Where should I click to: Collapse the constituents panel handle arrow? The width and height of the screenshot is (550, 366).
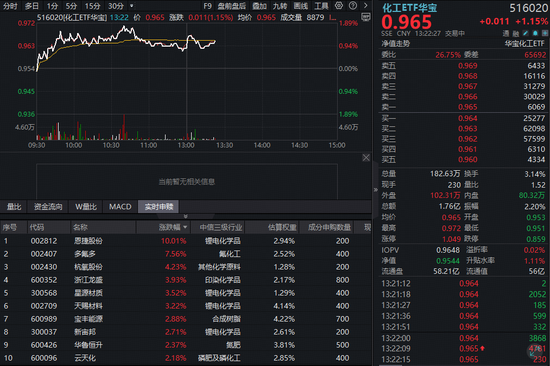[186, 216]
